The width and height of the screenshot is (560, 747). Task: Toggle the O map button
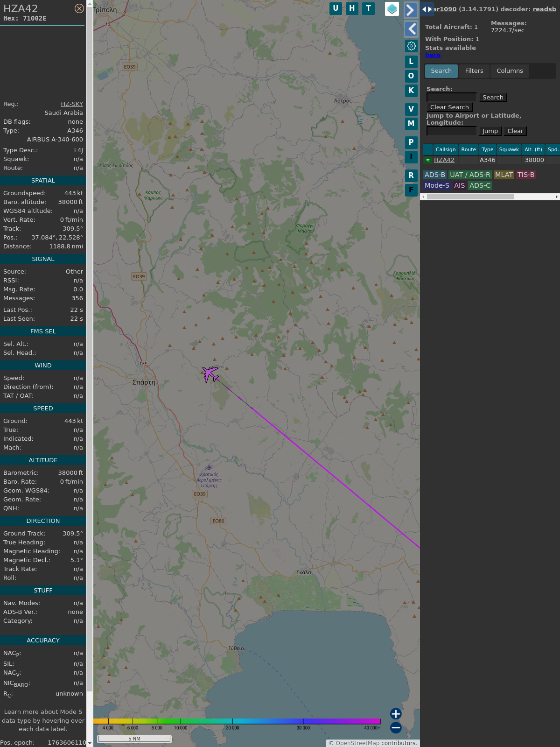(411, 76)
